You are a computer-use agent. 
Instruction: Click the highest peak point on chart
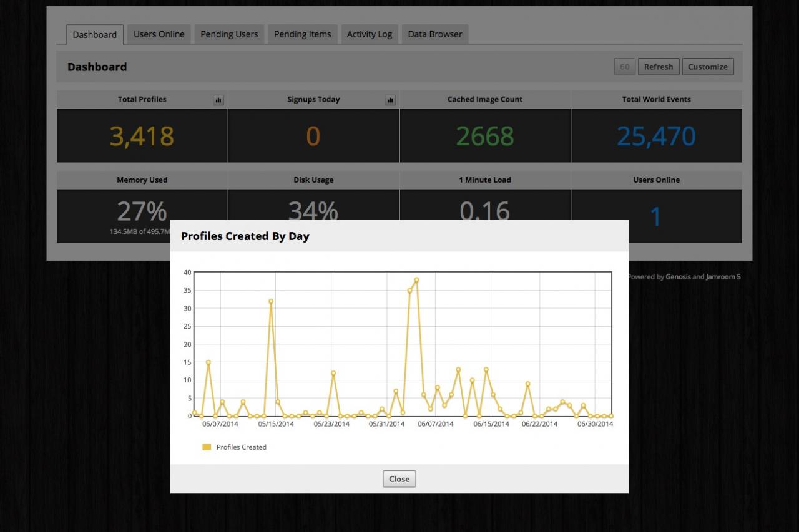click(x=416, y=280)
